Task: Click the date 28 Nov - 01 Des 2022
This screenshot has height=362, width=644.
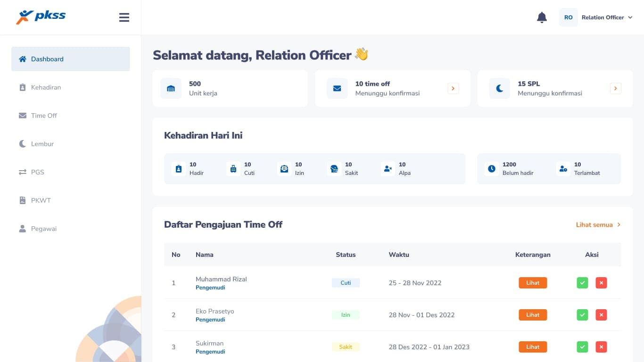Action: click(421, 315)
